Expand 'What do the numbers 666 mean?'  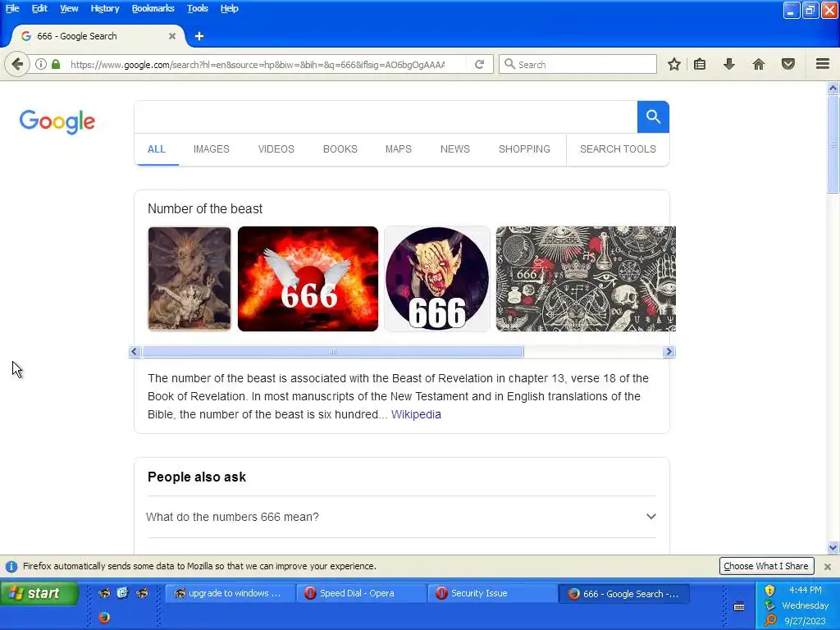coord(401,517)
